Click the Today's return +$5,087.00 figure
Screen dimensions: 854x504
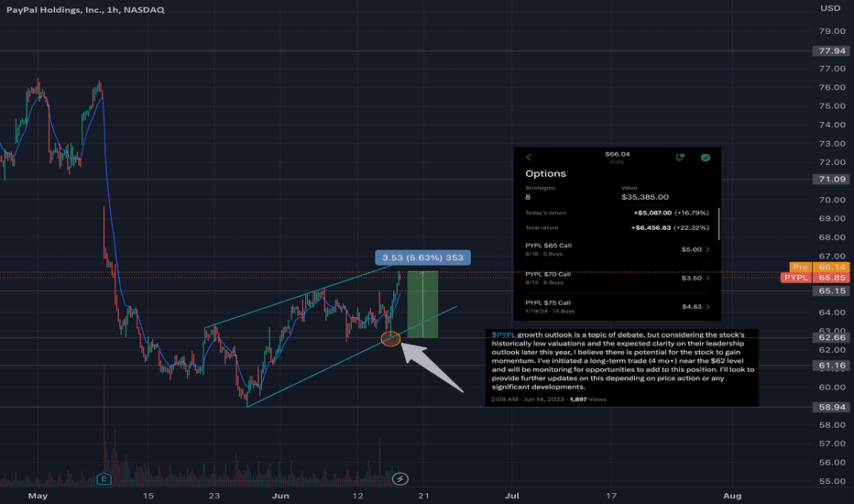pos(652,213)
